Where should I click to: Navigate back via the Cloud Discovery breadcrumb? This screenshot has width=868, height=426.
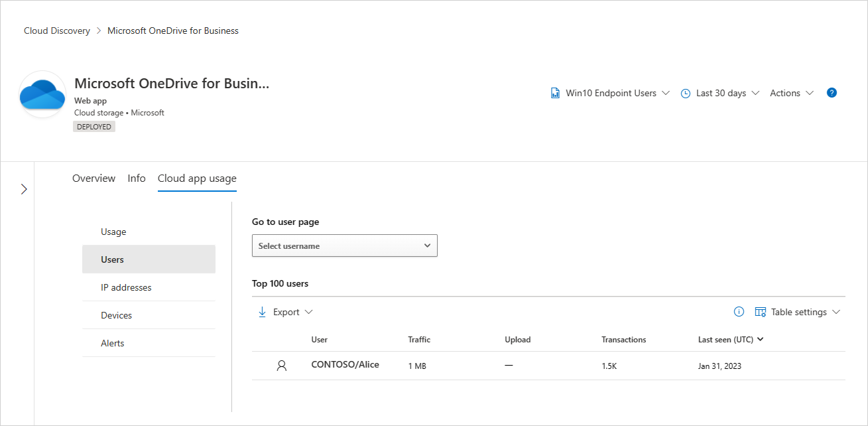[x=57, y=30]
